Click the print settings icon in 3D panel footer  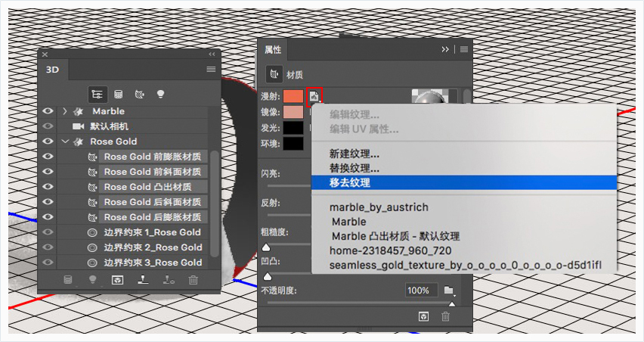tap(169, 280)
